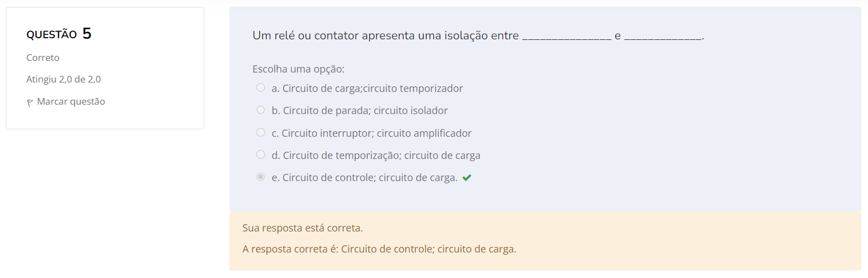Click the green checkmark after option e
The height and width of the screenshot is (278, 868).
pyautogui.click(x=467, y=178)
